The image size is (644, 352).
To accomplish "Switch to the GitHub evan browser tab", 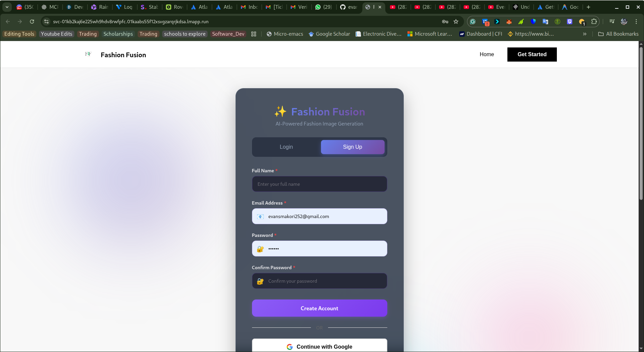I will coord(349,7).
